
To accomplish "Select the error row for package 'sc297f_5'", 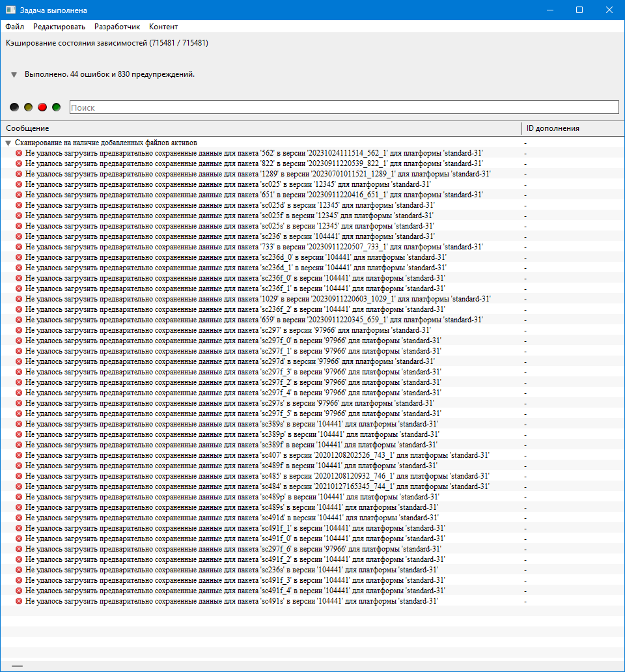I will [x=312, y=413].
